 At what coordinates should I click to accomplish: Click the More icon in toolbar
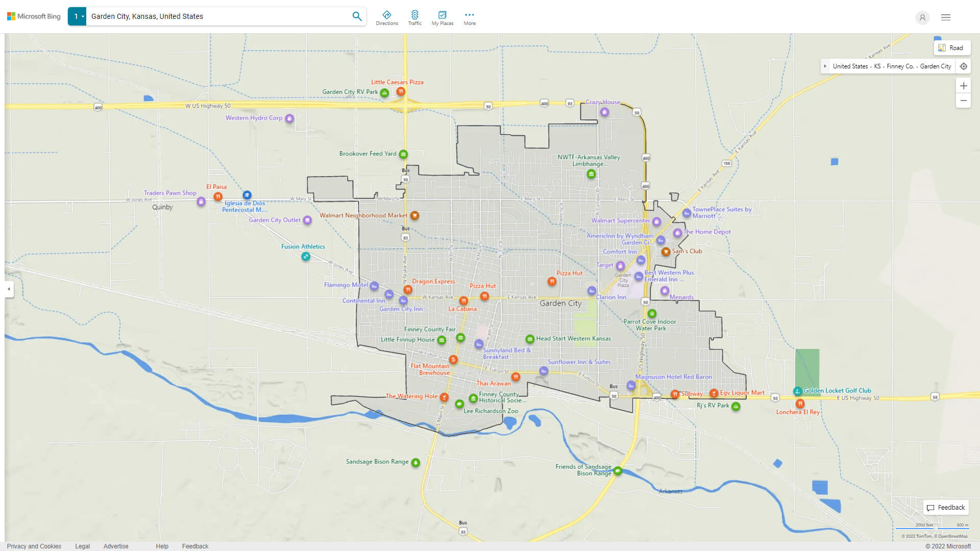(x=470, y=14)
